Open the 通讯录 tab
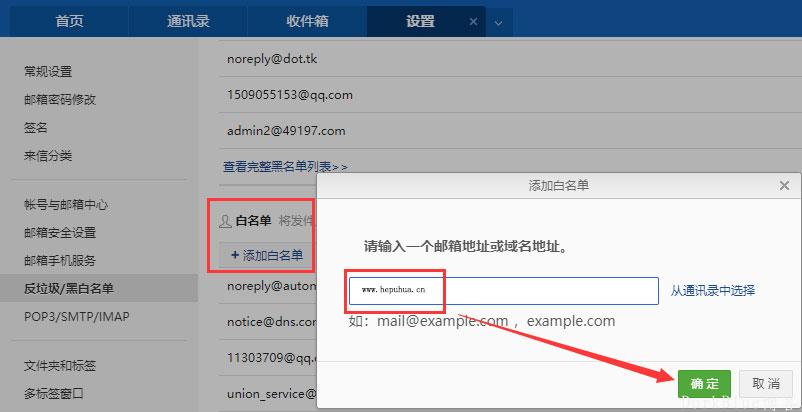This screenshot has width=802, height=412. click(x=188, y=21)
